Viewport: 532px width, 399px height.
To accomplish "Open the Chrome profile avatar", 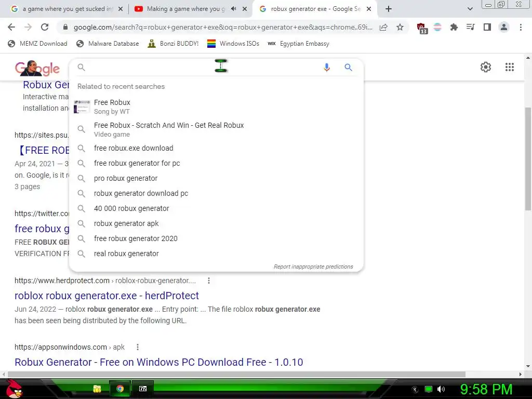I will (504, 27).
